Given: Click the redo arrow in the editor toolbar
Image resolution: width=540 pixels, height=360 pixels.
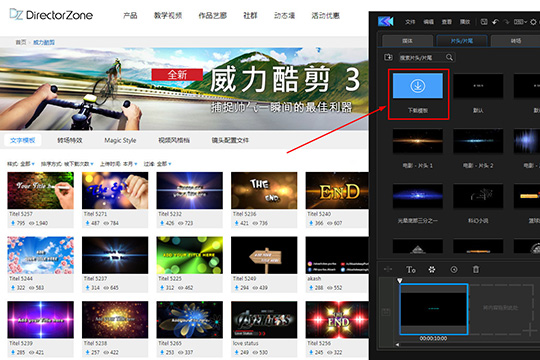Looking at the screenshot, I should 506,22.
